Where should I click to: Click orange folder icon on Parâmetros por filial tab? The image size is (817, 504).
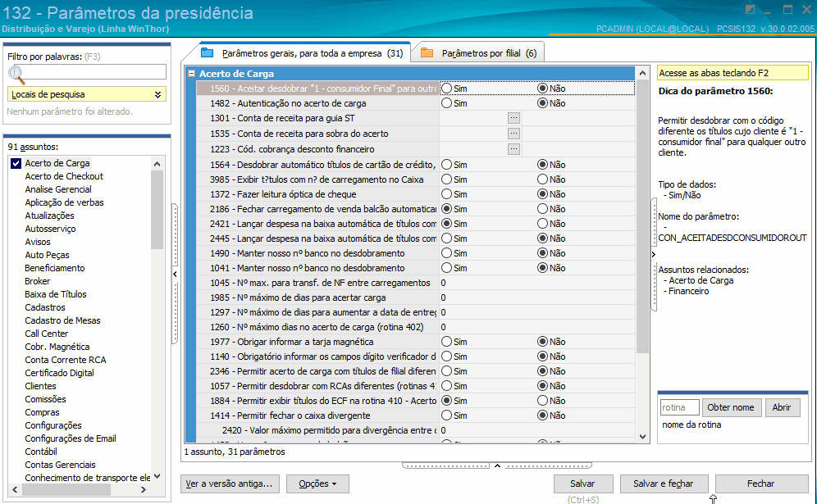click(x=427, y=52)
